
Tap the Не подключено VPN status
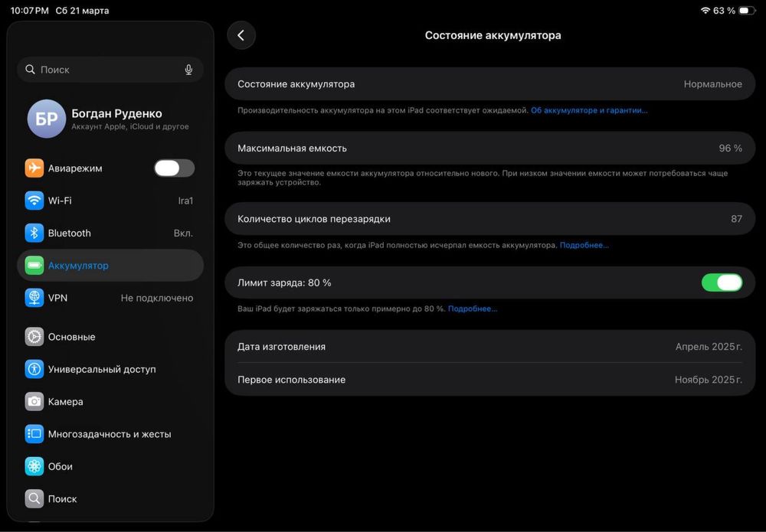coord(157,298)
